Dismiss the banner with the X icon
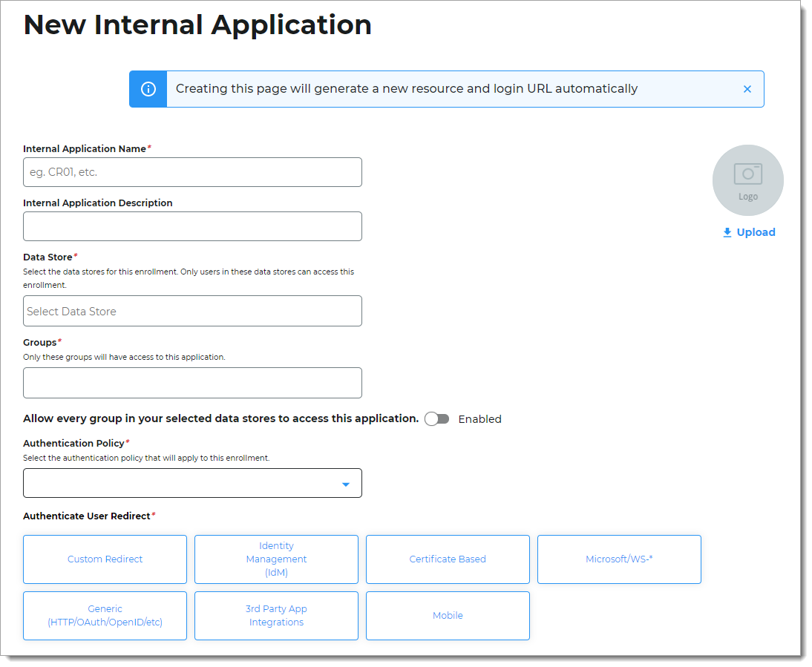The height and width of the screenshot is (667, 812). click(747, 88)
